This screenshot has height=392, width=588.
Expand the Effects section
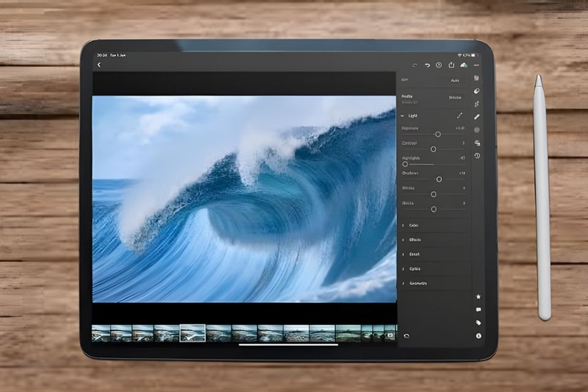[434, 240]
